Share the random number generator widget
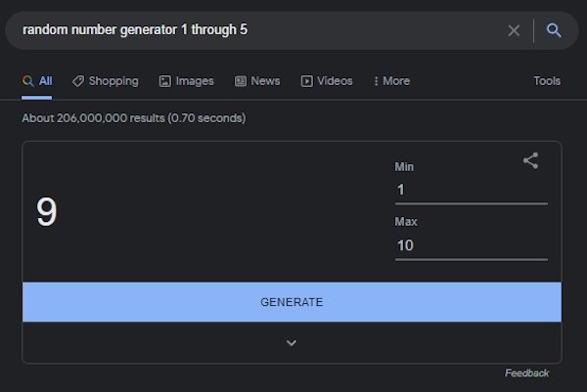The height and width of the screenshot is (392, 587). 530,161
